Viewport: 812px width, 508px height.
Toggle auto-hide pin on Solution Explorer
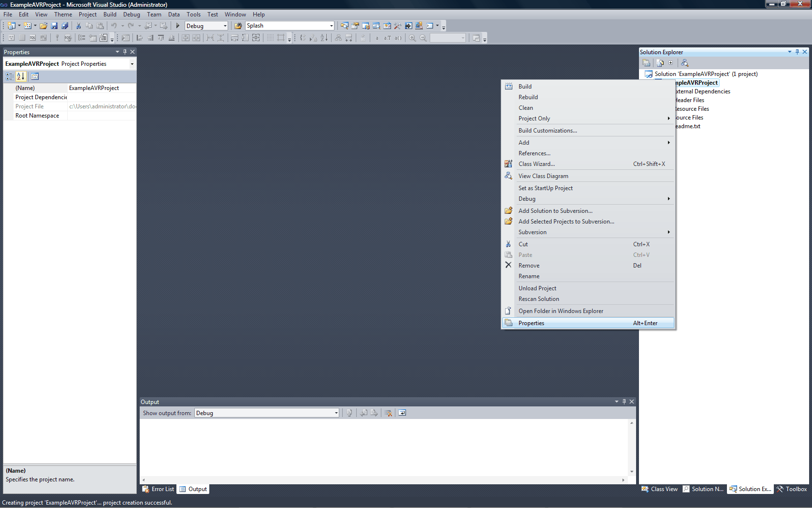(x=797, y=52)
